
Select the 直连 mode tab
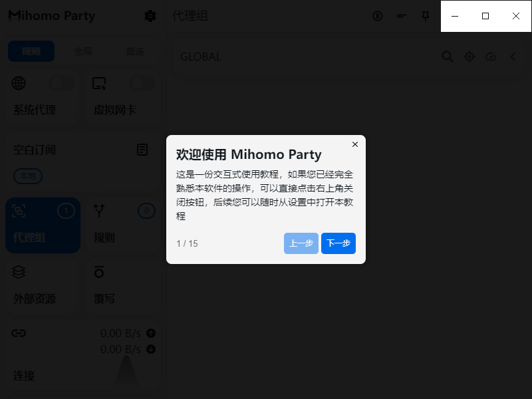coord(135,51)
